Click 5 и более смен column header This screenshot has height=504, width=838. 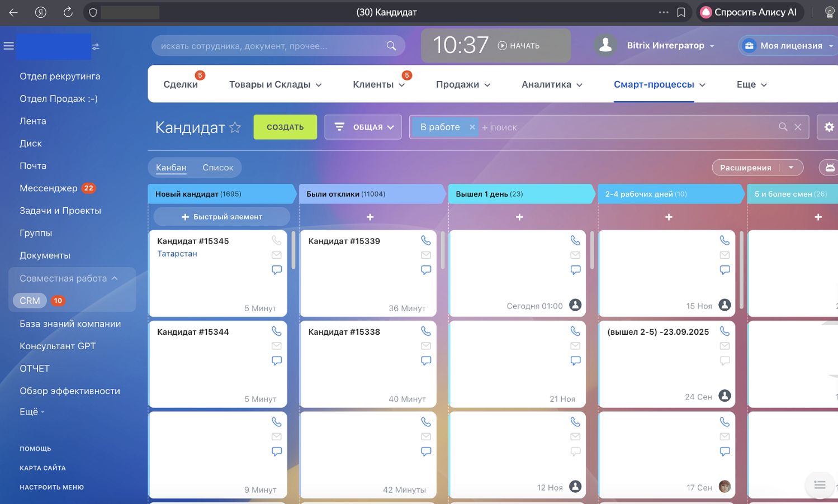(x=793, y=194)
